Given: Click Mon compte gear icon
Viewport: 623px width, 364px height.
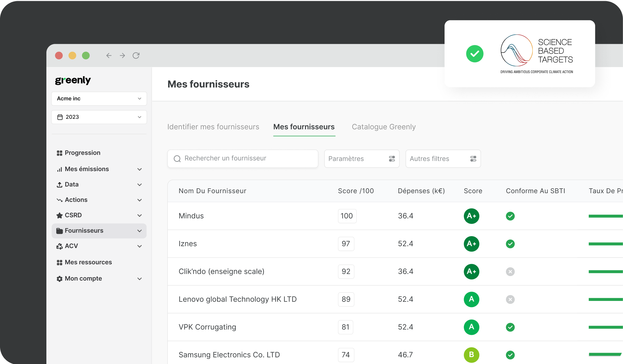Looking at the screenshot, I should coord(59,279).
